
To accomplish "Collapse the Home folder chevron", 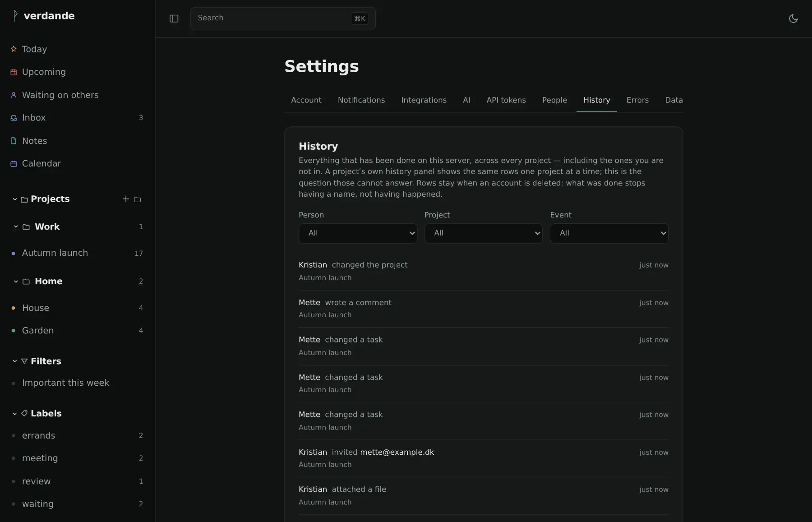I will [16, 282].
